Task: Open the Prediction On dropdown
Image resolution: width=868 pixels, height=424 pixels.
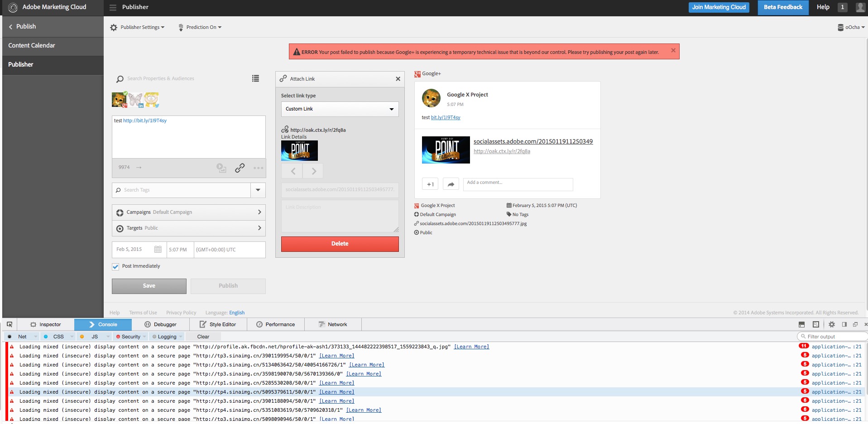Action: tap(200, 27)
